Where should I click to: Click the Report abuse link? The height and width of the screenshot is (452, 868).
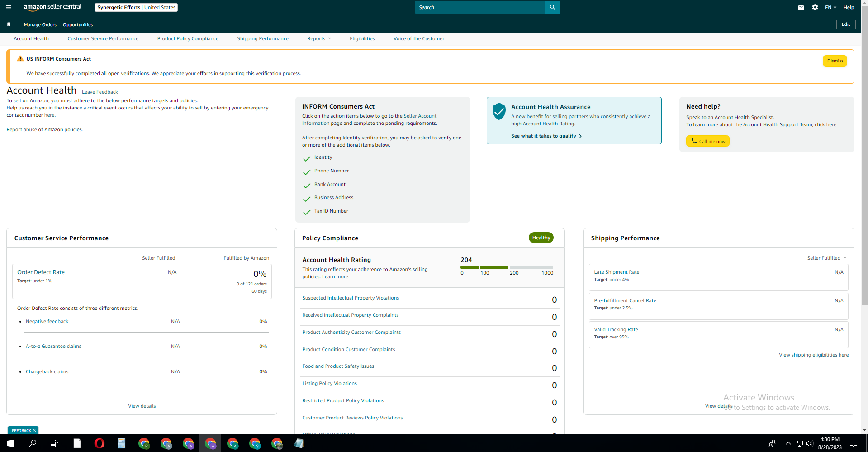tap(22, 129)
